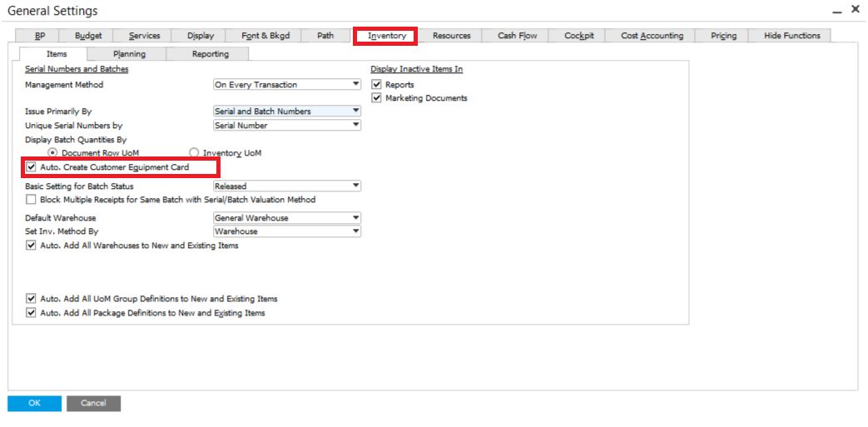
Task: Open the Planning sub-tab
Action: pos(129,54)
